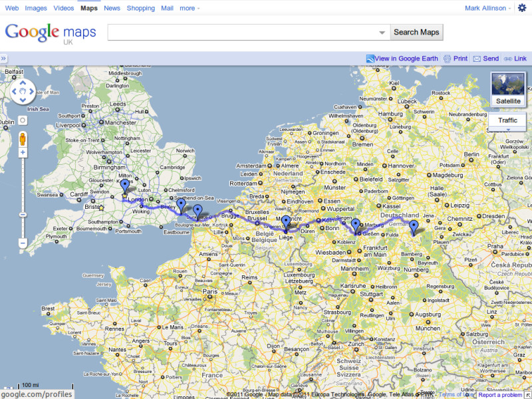Click the Belfast label on the map
This screenshot has height=399, width=532.
14,72
